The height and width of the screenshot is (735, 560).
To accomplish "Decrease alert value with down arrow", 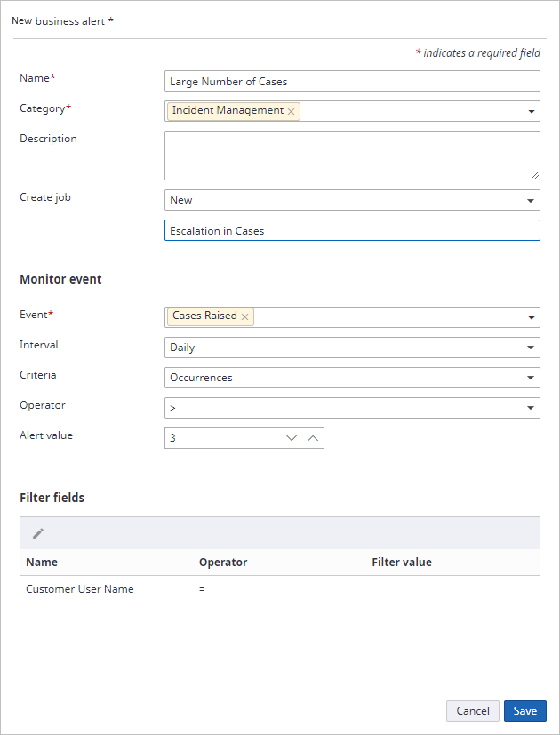I will point(291,438).
